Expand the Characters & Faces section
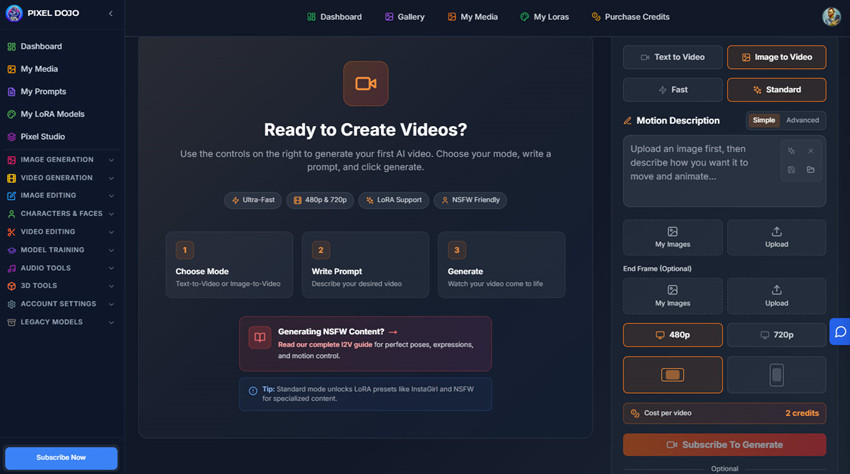The image size is (850, 474). click(x=60, y=214)
